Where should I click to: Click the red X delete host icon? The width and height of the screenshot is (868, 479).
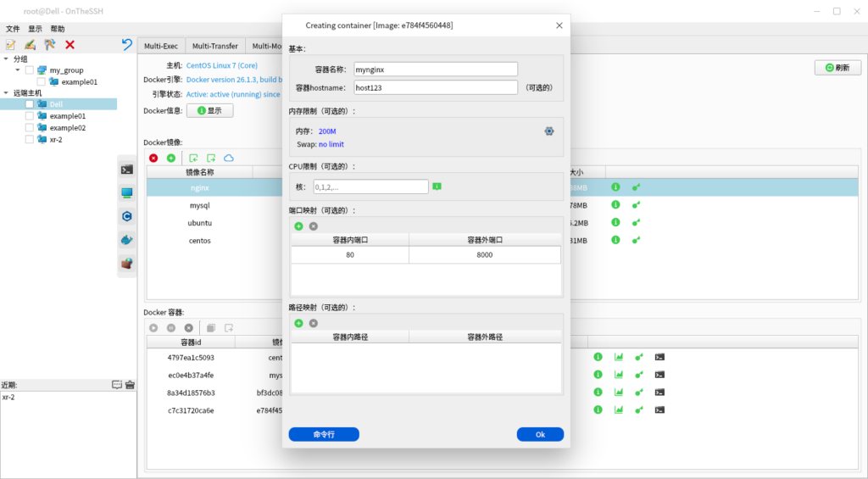pos(70,45)
